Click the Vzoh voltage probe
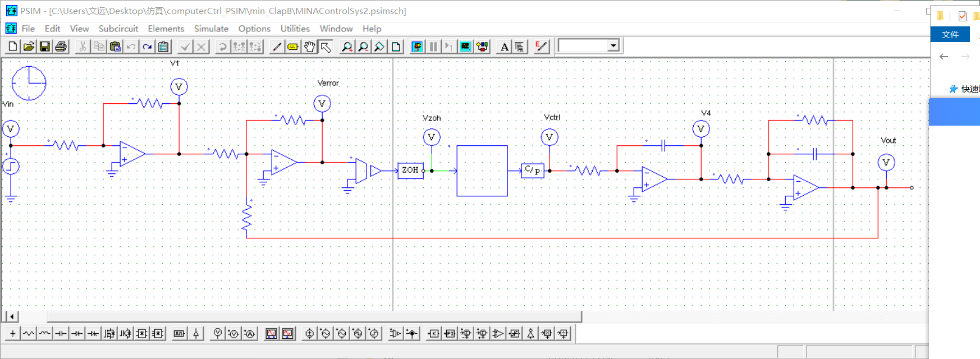 432,137
